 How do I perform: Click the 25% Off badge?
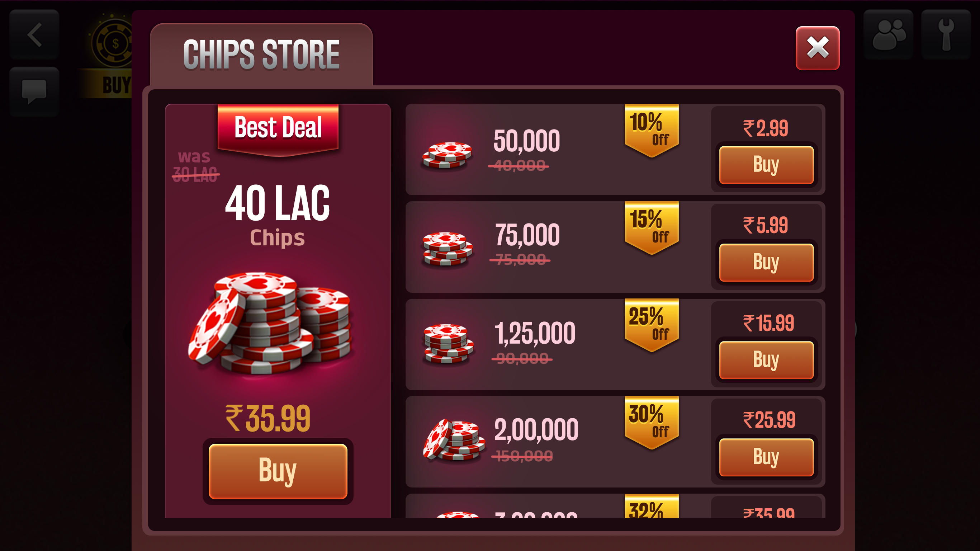point(652,325)
